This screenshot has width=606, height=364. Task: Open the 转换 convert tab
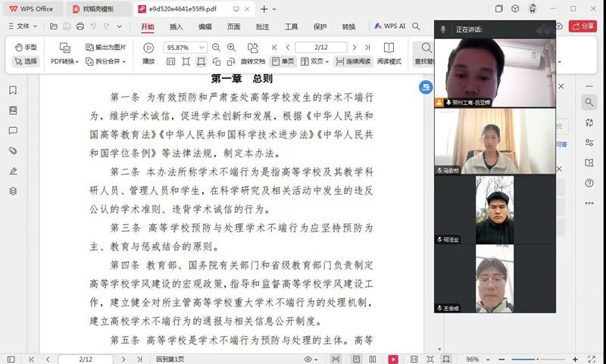348,26
